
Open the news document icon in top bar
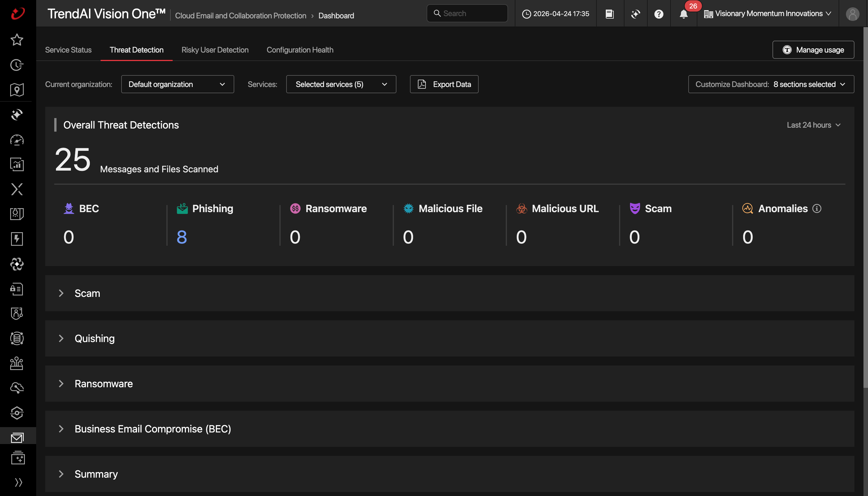point(610,14)
